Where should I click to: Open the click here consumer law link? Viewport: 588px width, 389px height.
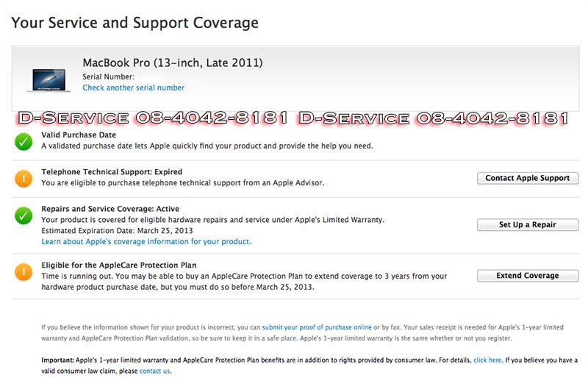[x=487, y=360]
